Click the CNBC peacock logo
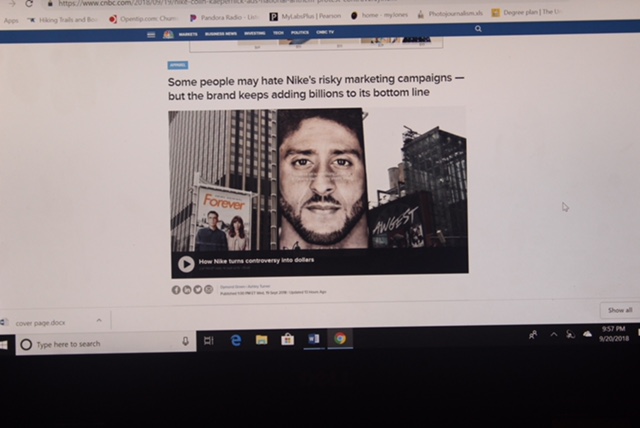 pos(168,34)
